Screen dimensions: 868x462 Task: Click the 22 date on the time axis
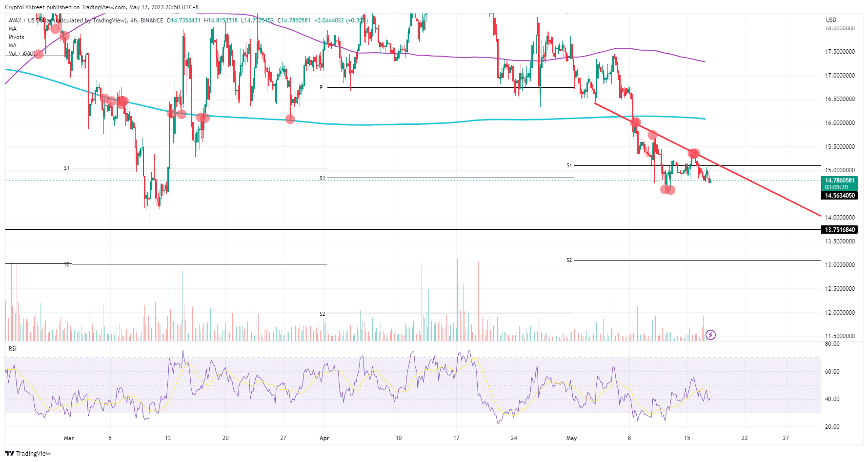pos(745,438)
